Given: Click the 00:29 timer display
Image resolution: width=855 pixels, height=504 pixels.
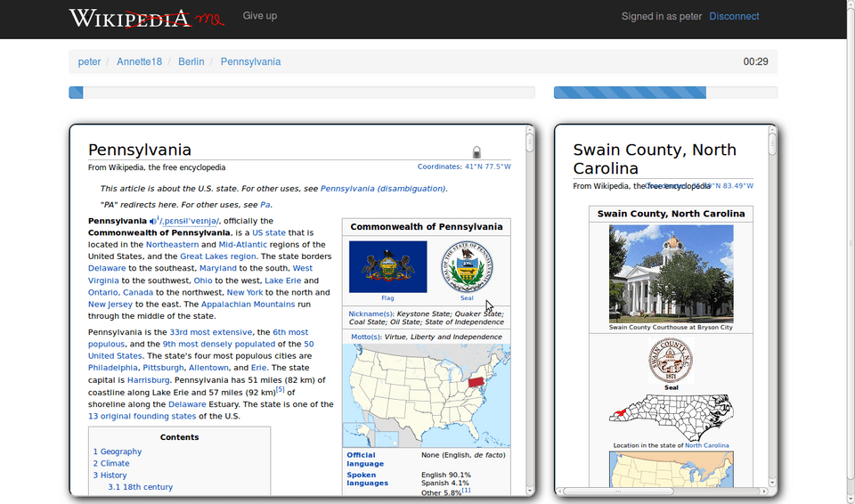Looking at the screenshot, I should 756,61.
